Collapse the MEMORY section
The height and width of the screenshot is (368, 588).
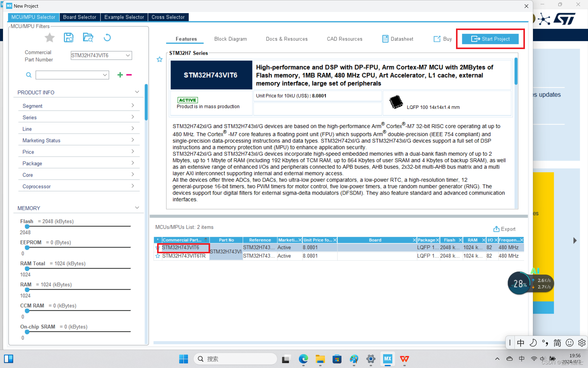(x=137, y=208)
